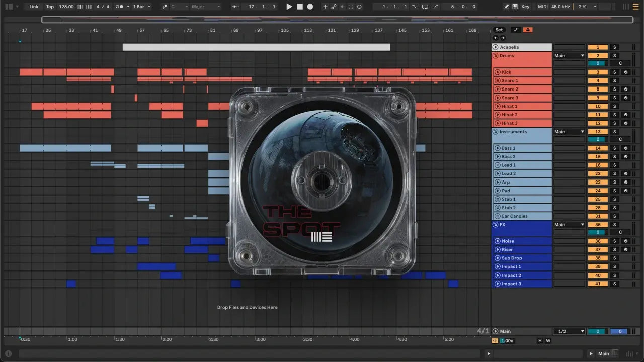Click the Sub Drop track unfold icon

[497, 258]
